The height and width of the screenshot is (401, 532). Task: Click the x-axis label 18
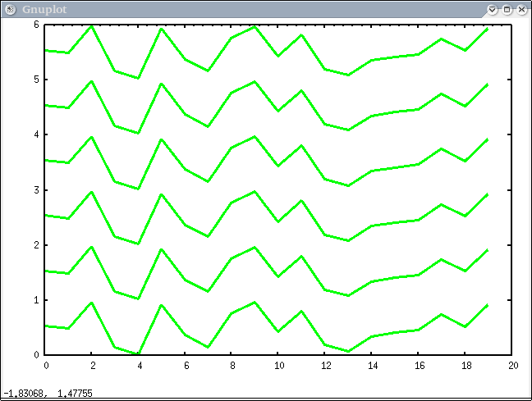(466, 366)
